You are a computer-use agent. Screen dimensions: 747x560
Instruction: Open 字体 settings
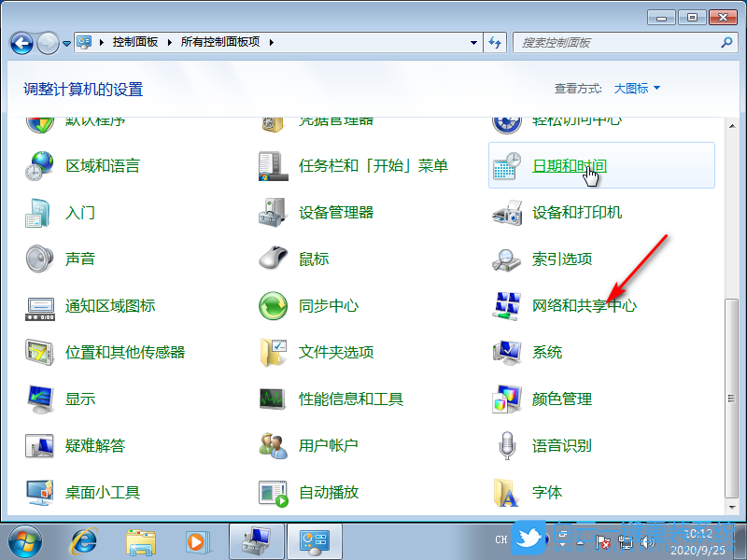[x=546, y=492]
